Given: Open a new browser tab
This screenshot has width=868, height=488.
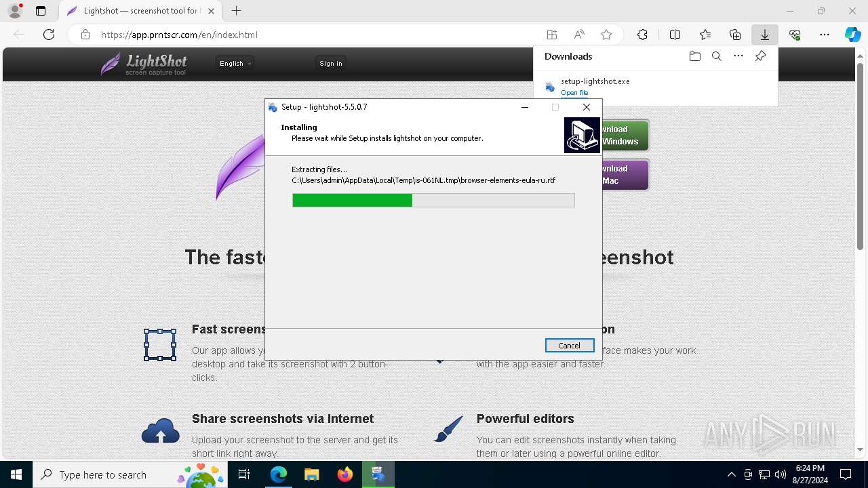Looking at the screenshot, I should (x=236, y=11).
